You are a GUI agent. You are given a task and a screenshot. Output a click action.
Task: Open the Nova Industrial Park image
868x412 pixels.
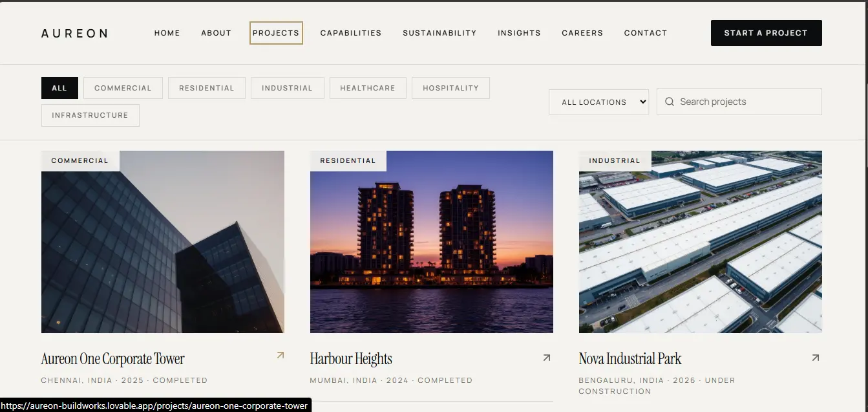click(x=701, y=242)
